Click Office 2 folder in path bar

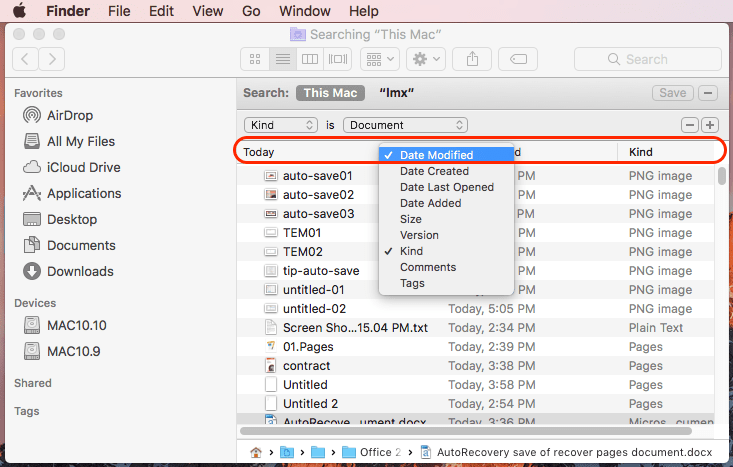click(x=372, y=452)
